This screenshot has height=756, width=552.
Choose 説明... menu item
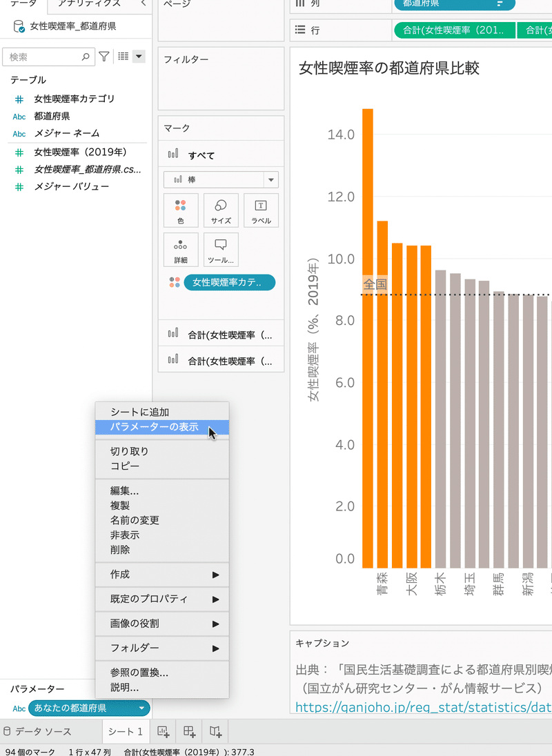click(x=162, y=688)
